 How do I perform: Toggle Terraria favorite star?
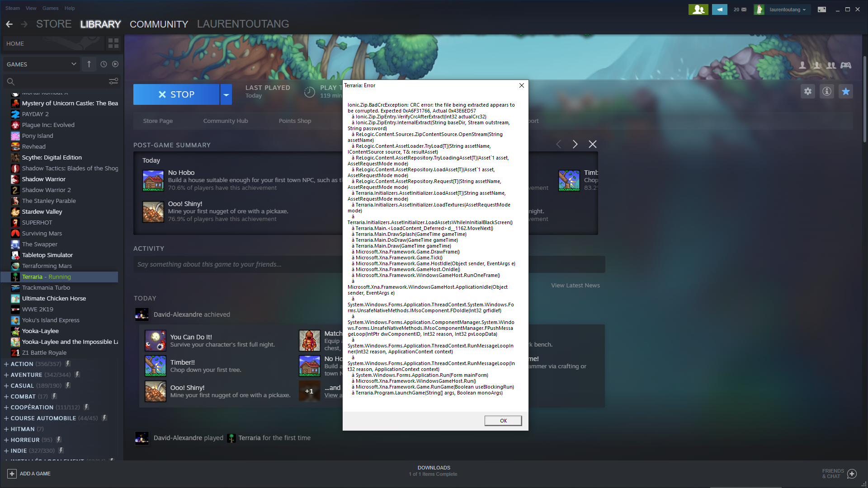point(846,92)
